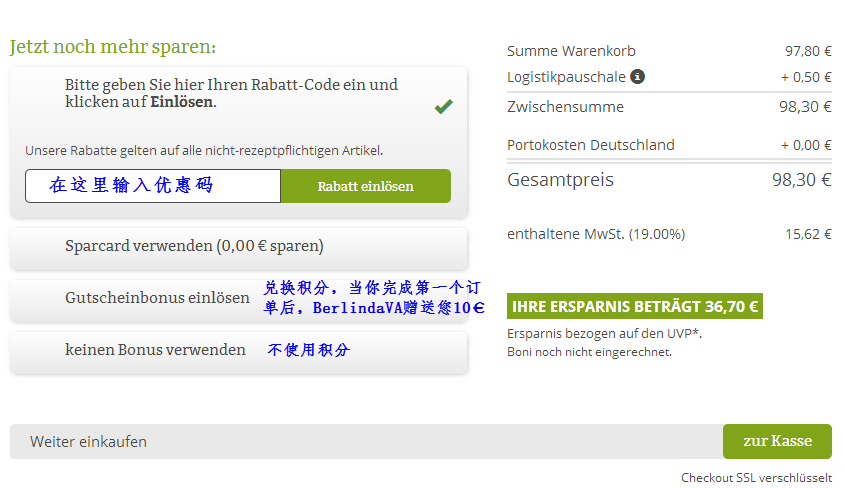
Task: Click the Checkout SSL verschlüsselt text
Action: (757, 478)
